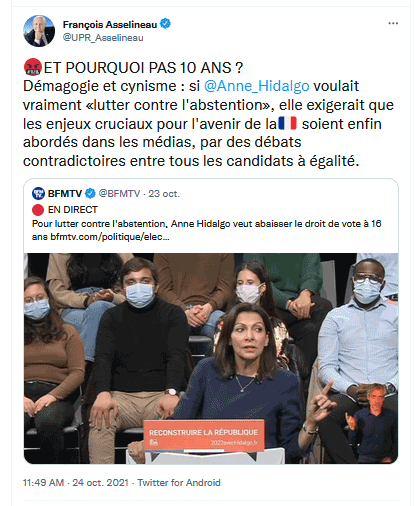
Task: Open the quoted tweet's 23 oct. date
Action: coord(164,194)
